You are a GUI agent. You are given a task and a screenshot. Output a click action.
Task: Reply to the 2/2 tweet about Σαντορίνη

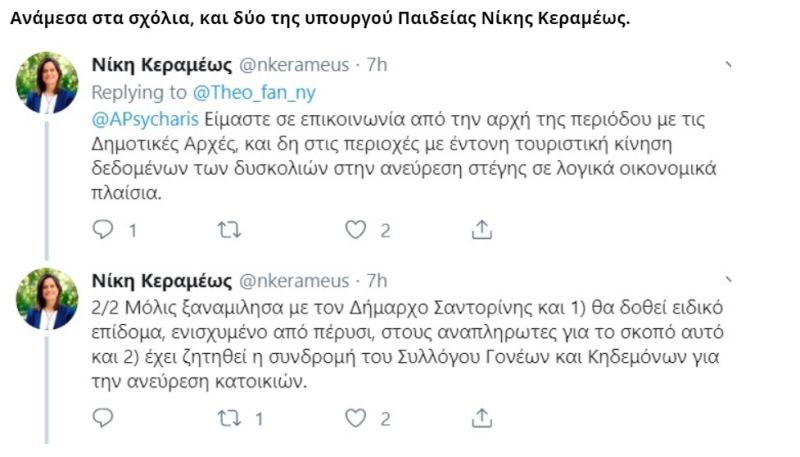point(103,418)
